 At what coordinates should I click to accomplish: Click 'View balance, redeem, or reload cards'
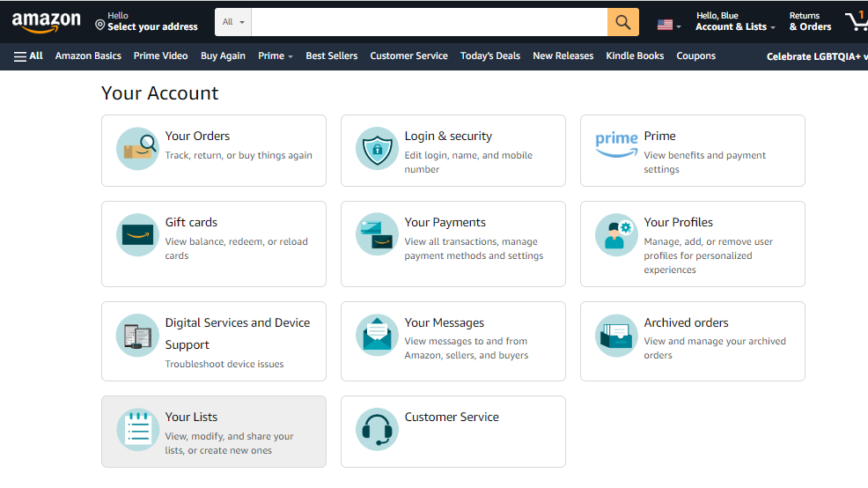(237, 248)
